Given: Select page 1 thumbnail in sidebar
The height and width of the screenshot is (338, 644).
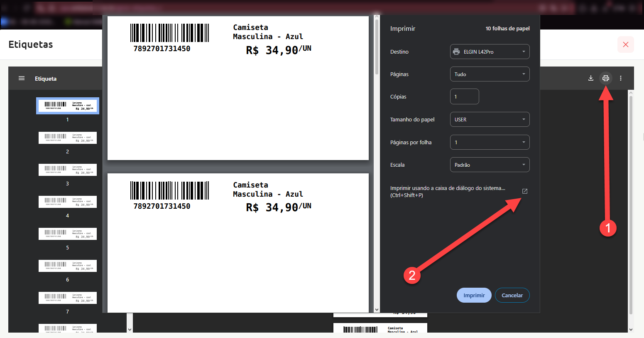Looking at the screenshot, I should 68,106.
